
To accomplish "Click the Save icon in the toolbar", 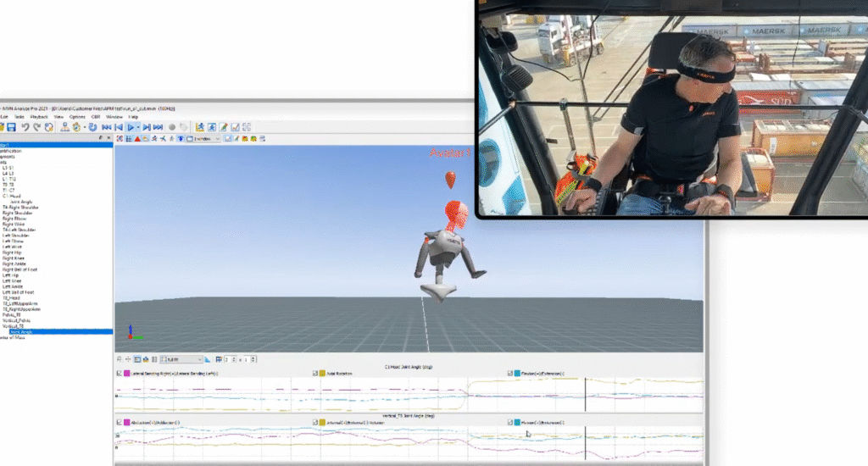I will point(11,127).
